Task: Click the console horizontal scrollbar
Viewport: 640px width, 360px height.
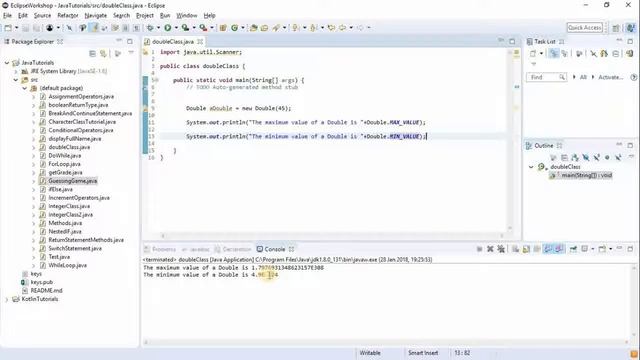Action: 385,342
